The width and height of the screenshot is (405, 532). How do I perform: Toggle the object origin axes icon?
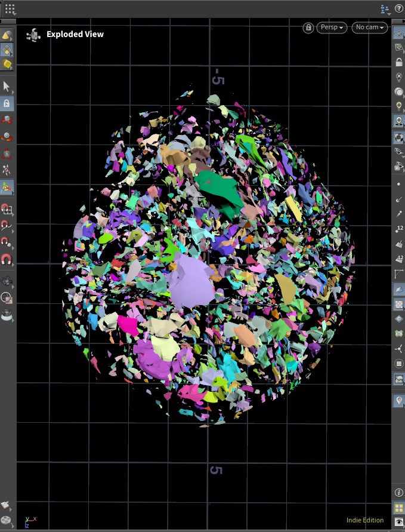coord(399,349)
